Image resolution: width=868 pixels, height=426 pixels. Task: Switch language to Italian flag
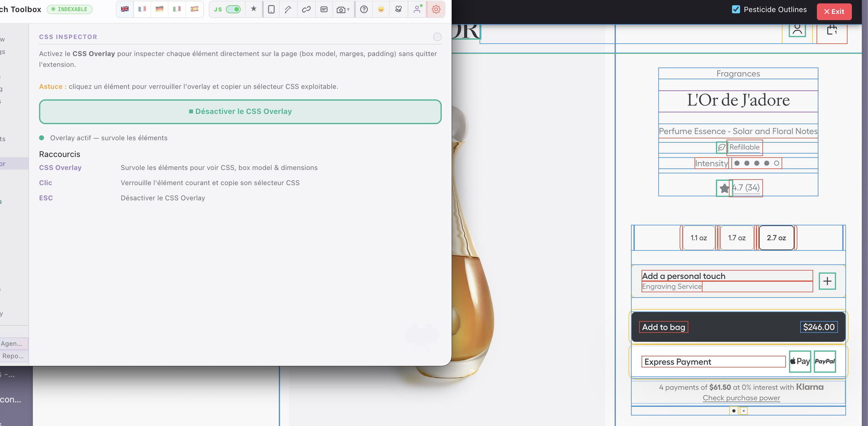click(177, 9)
